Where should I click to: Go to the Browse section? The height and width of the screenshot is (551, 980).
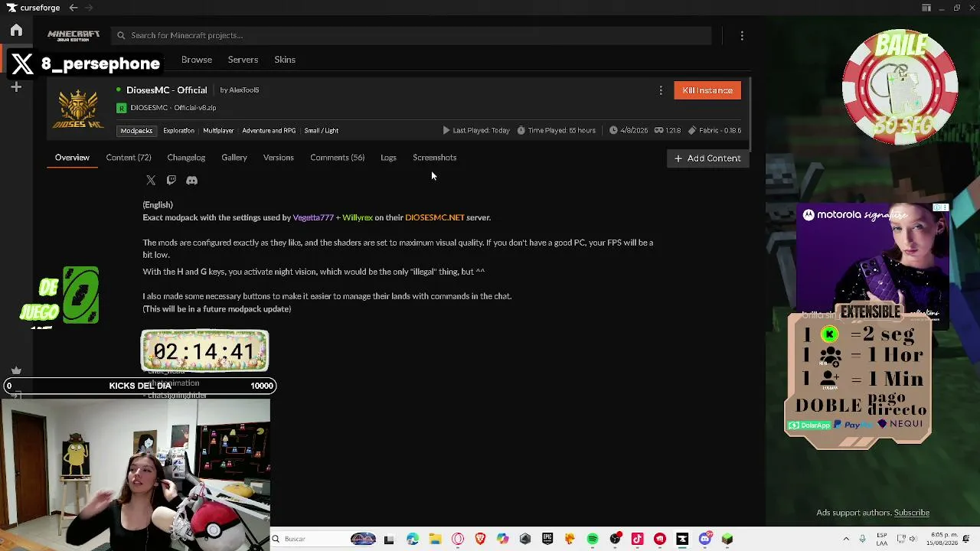tap(197, 60)
